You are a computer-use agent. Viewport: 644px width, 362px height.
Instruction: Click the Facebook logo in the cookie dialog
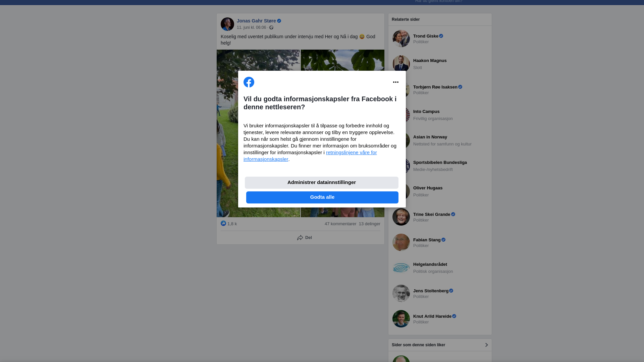click(249, 82)
